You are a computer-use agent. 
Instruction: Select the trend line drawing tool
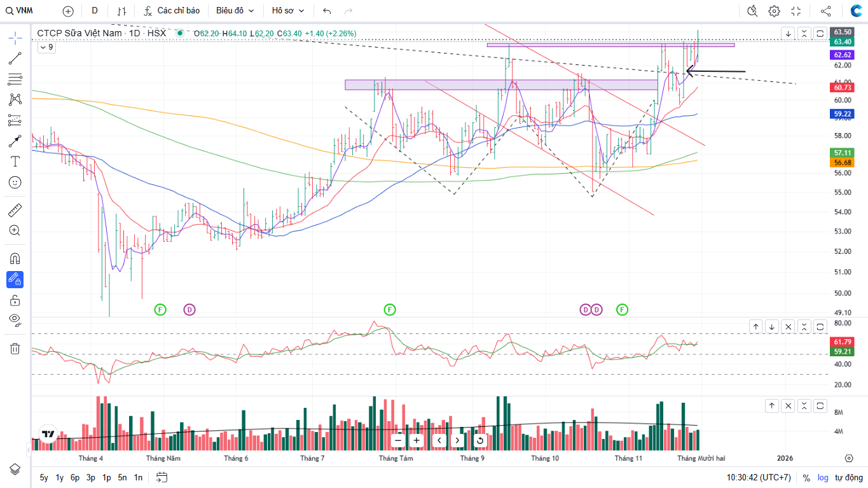point(15,59)
